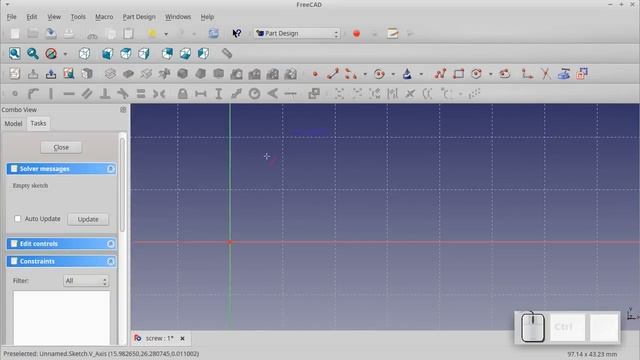Set the front view cube
The height and width of the screenshot is (360, 640).
[x=107, y=53]
